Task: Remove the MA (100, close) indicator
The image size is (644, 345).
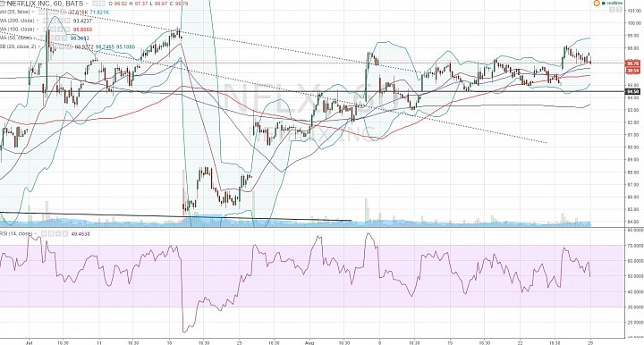Action: (x=67, y=29)
